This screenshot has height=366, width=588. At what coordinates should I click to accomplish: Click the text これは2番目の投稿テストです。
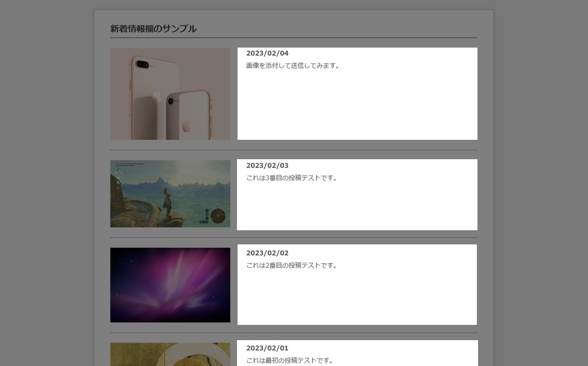click(292, 266)
